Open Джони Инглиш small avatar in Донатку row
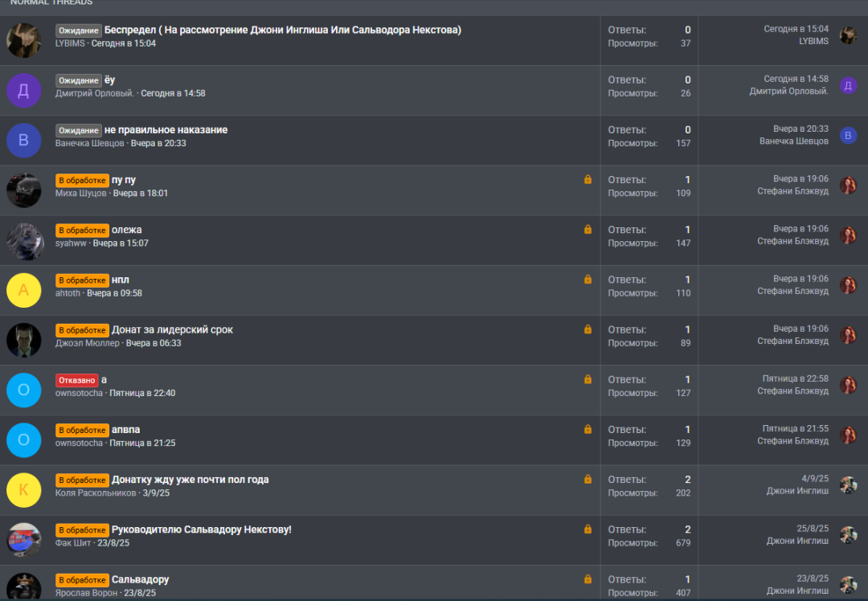 pos(848,484)
